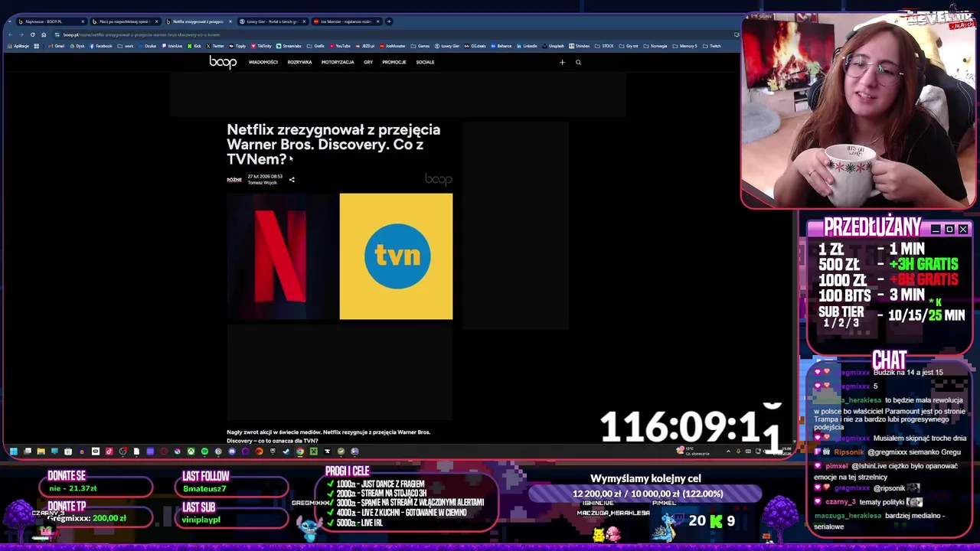The image size is (980, 551).
Task: Open the Xbox app in taskbar
Action: 191,451
